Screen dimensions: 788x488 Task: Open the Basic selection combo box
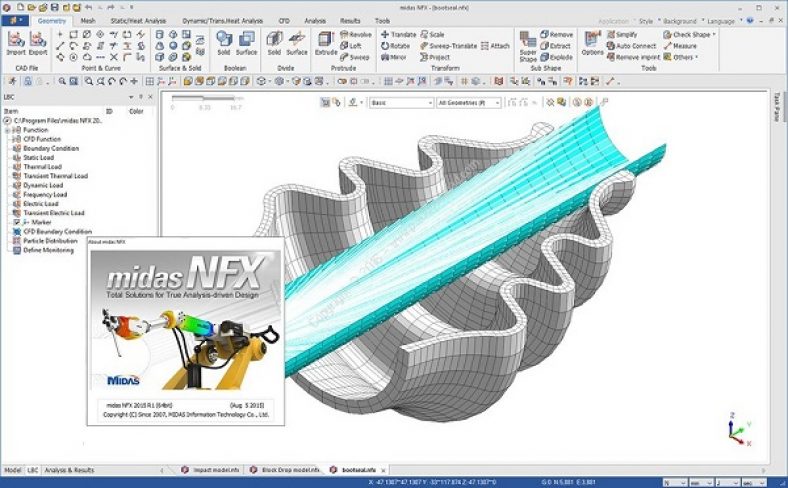coord(401,103)
